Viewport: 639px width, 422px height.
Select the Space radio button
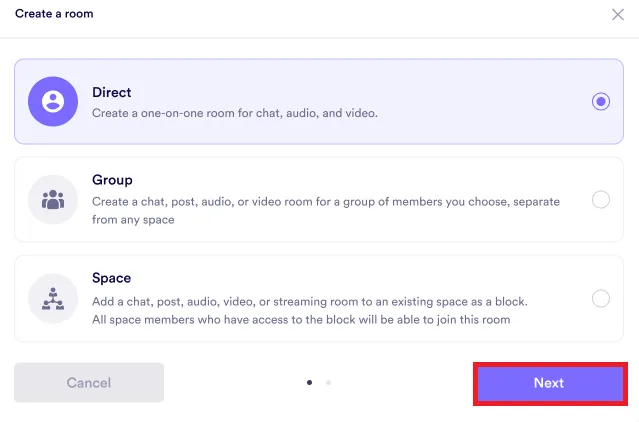(x=600, y=298)
